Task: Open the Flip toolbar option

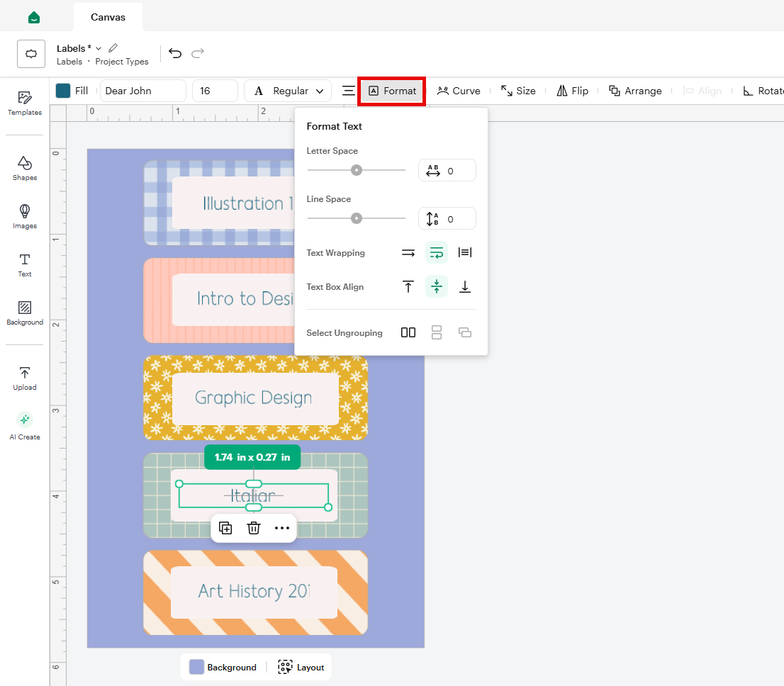Action: coord(573,91)
